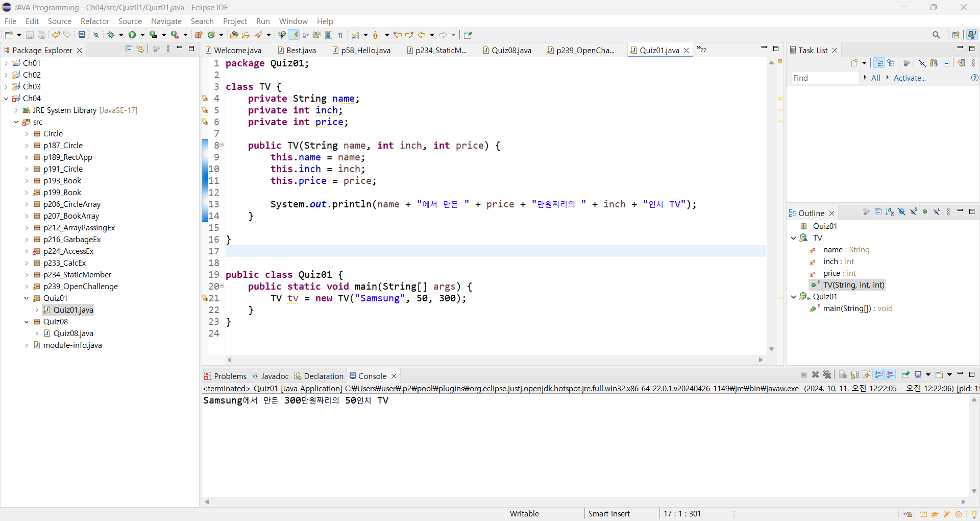
Task: Click the Next Annotation icon
Action: click(x=355, y=35)
